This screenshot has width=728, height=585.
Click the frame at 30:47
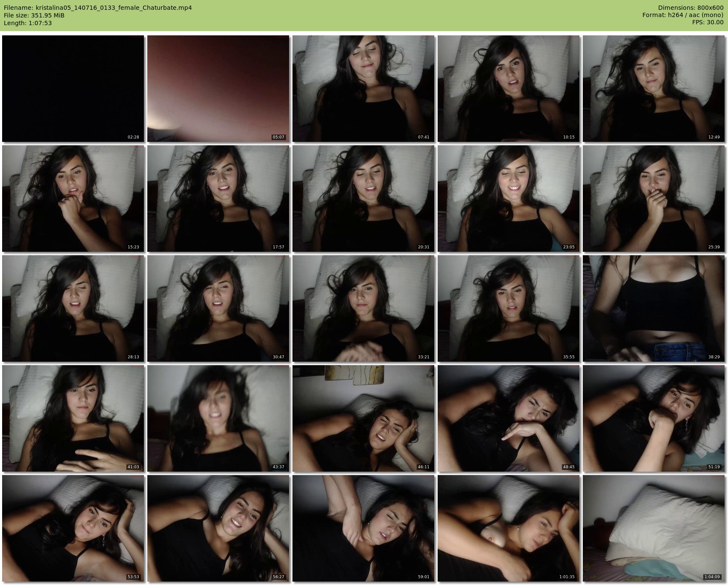[x=218, y=308]
